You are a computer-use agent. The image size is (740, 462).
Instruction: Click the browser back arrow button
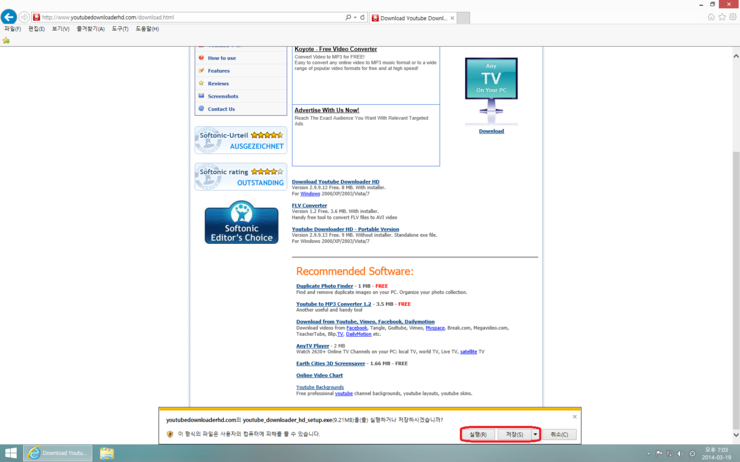8,17
